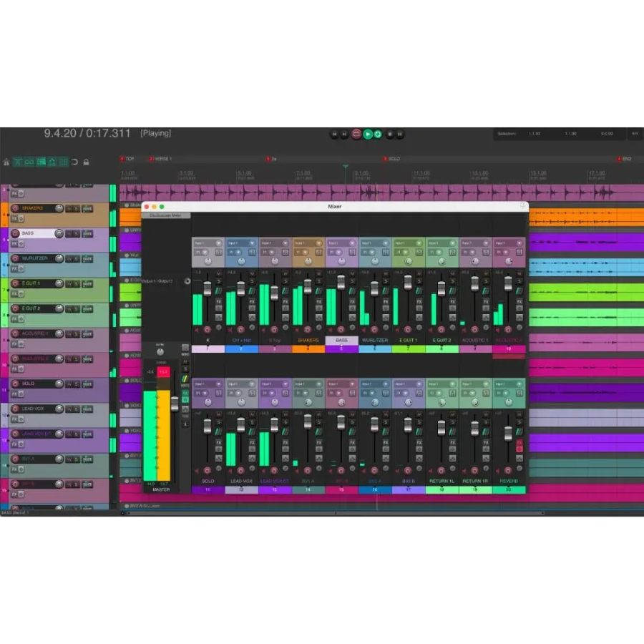Open the input dropdown on SHAKERS strip
The height and width of the screenshot is (644, 644).
[308, 243]
